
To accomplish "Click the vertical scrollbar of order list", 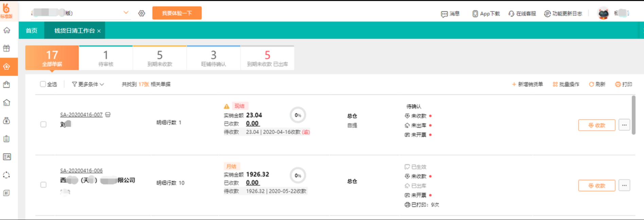I will tap(633, 115).
